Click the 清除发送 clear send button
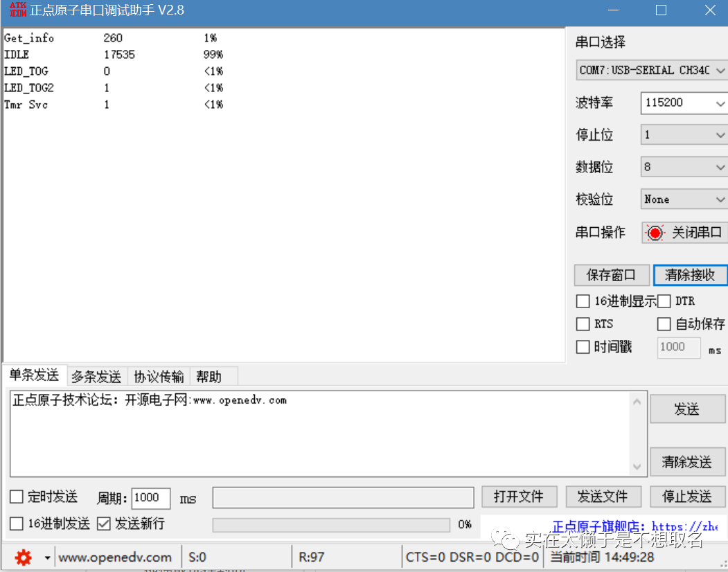728x572 pixels. coord(686,462)
